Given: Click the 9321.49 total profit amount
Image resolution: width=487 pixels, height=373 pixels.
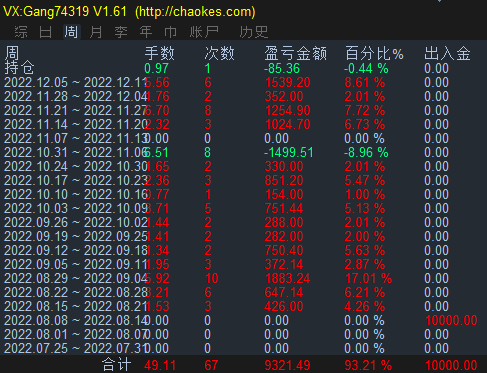Looking at the screenshot, I should point(287,365).
